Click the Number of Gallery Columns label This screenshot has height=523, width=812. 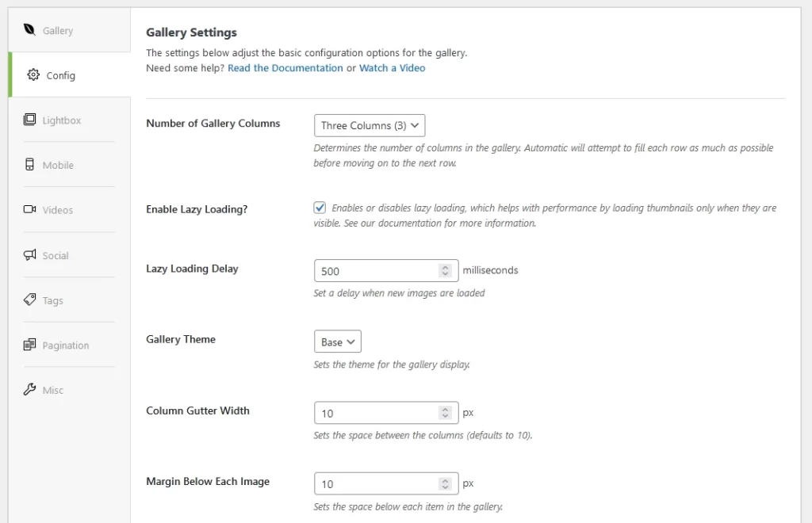click(213, 123)
